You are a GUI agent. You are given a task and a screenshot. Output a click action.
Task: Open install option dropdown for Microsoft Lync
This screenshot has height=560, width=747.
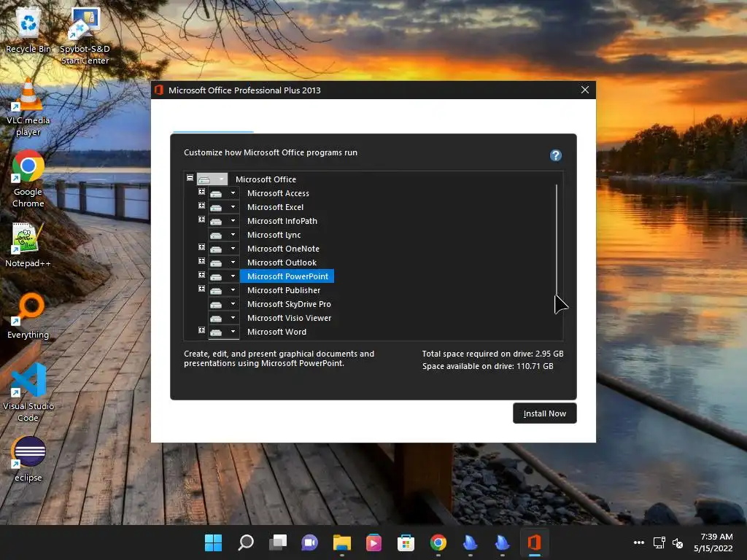[x=224, y=235]
